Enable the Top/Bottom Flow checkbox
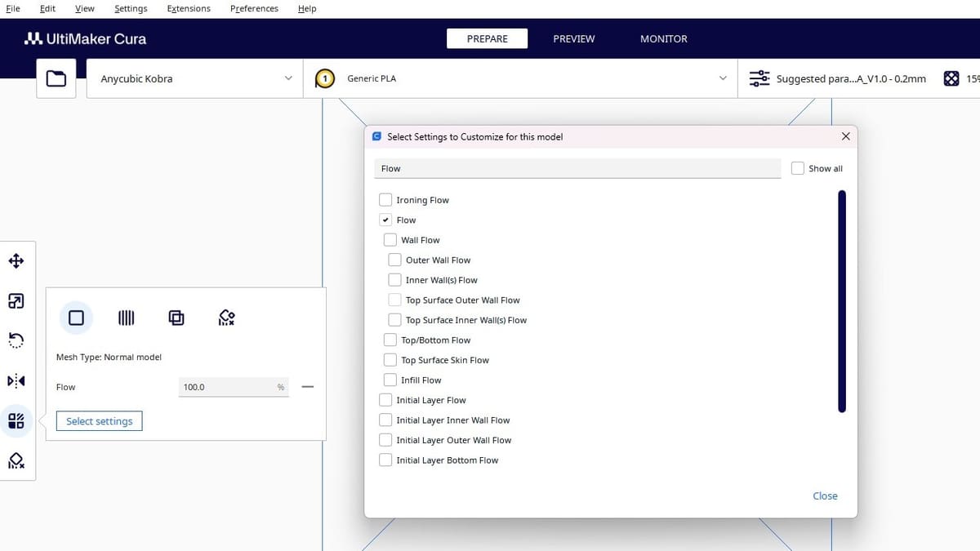Viewport: 980px width, 551px height. (390, 340)
